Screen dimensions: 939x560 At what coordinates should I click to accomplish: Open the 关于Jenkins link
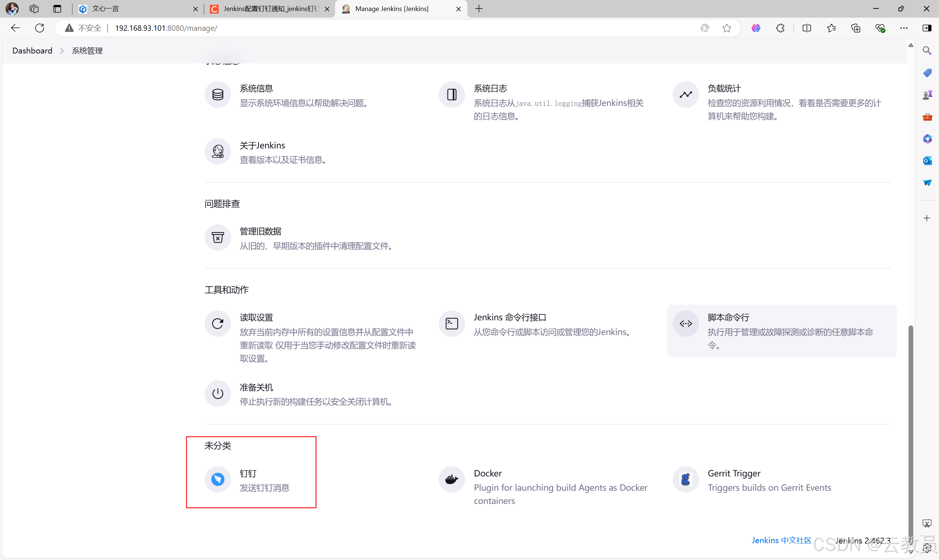262,145
